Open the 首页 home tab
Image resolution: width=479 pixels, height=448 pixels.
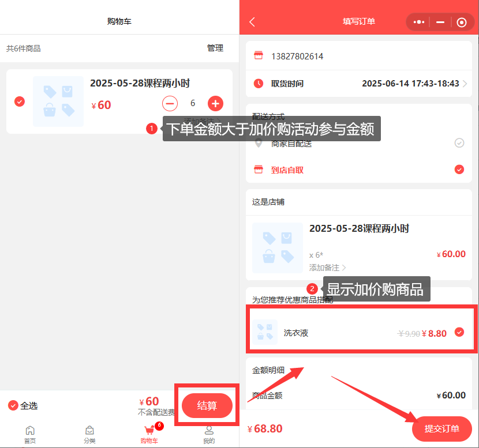pyautogui.click(x=30, y=434)
